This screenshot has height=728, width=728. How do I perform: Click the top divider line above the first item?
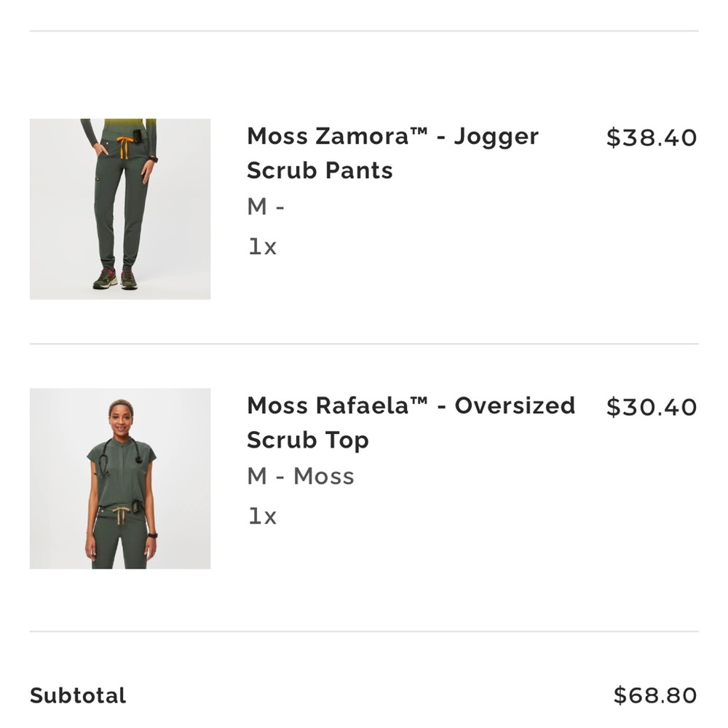[x=364, y=31]
